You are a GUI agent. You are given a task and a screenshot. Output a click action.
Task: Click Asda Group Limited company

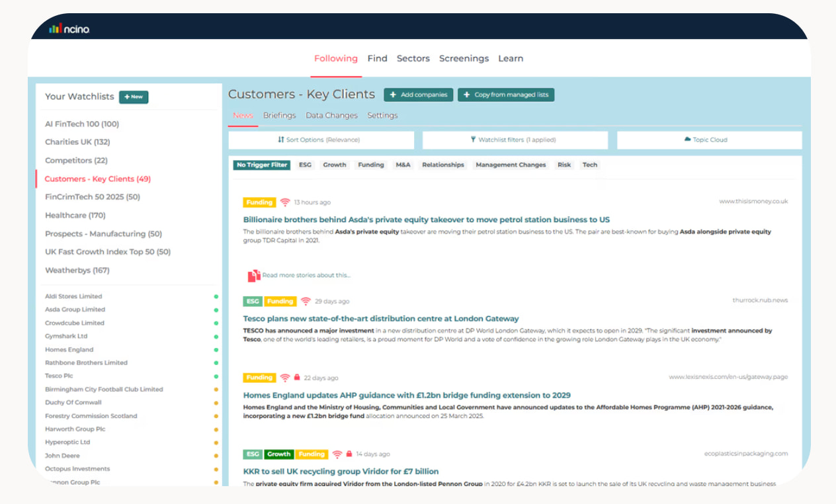(75, 310)
